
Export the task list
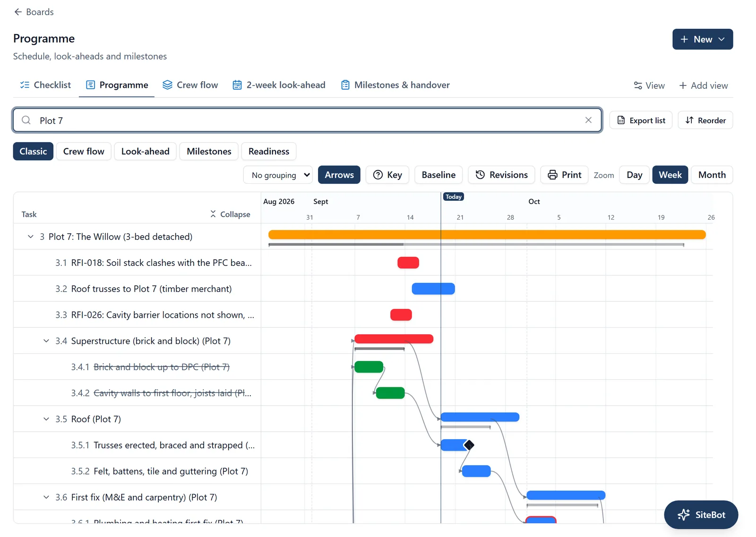[641, 120]
